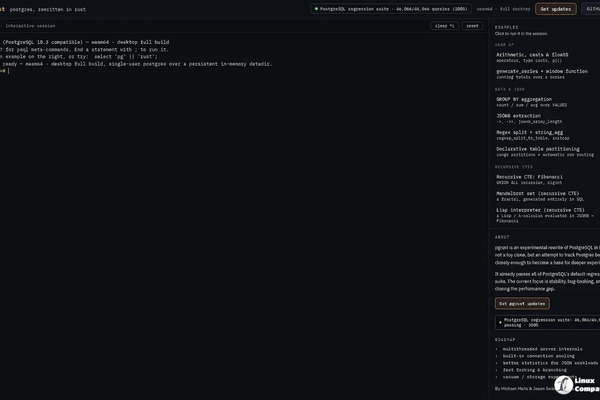Click 'better statistics for JSON workloads' roadmap item
The image size is (600, 400).
pos(550,363)
